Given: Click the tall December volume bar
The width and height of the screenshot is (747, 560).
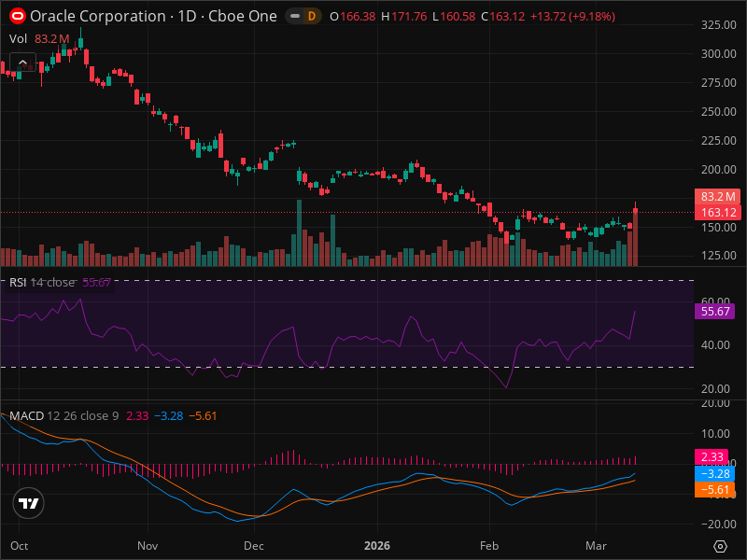Looking at the screenshot, I should click(299, 232).
